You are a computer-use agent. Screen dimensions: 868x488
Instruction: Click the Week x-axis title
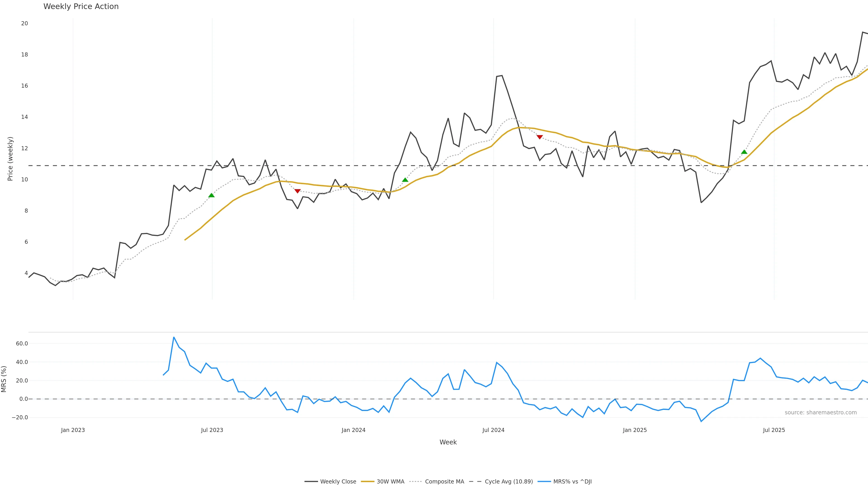448,442
